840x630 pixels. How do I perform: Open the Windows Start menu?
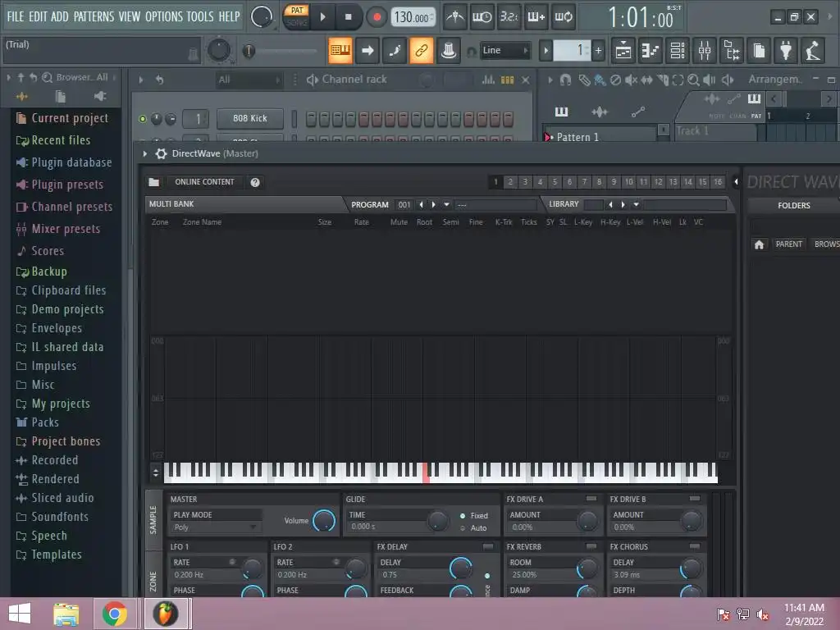[20, 614]
